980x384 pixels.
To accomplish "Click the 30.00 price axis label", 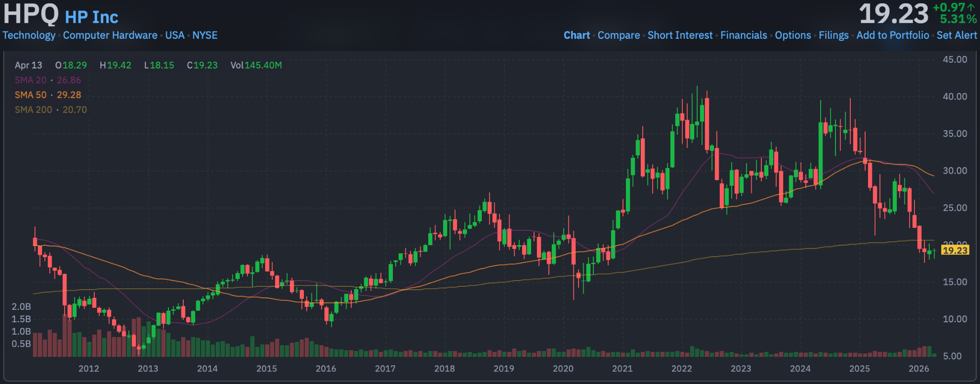I will tap(955, 170).
